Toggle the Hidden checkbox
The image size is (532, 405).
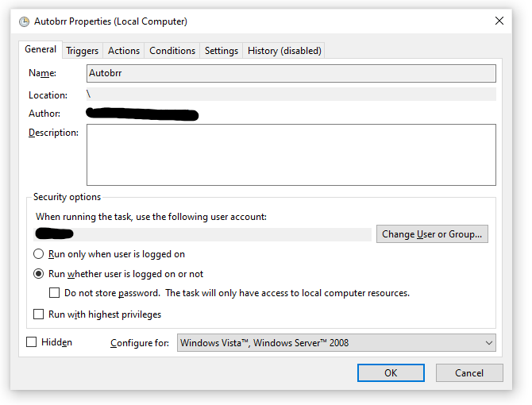pyautogui.click(x=31, y=342)
